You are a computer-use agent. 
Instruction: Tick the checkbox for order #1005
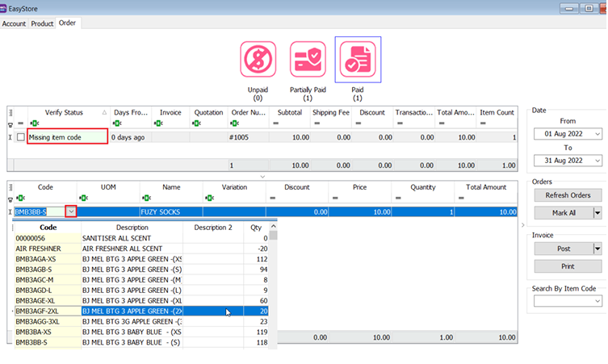click(x=21, y=138)
